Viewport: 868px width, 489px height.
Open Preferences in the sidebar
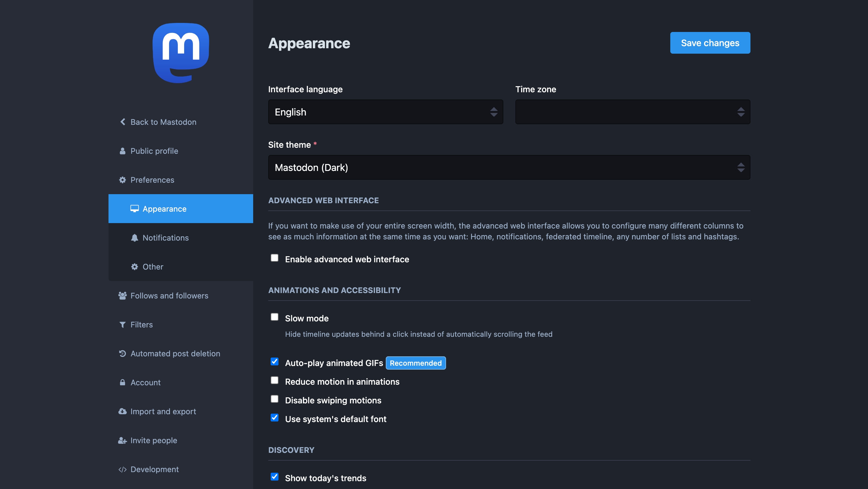click(x=152, y=180)
